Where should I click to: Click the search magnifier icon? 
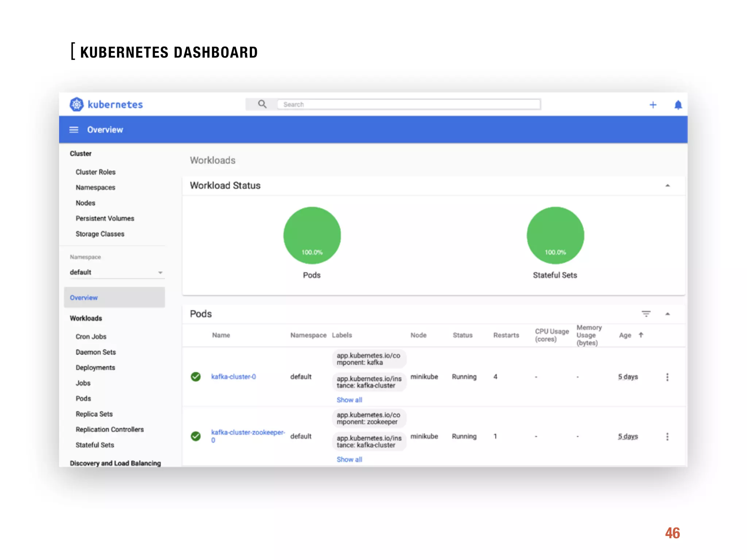click(x=262, y=104)
